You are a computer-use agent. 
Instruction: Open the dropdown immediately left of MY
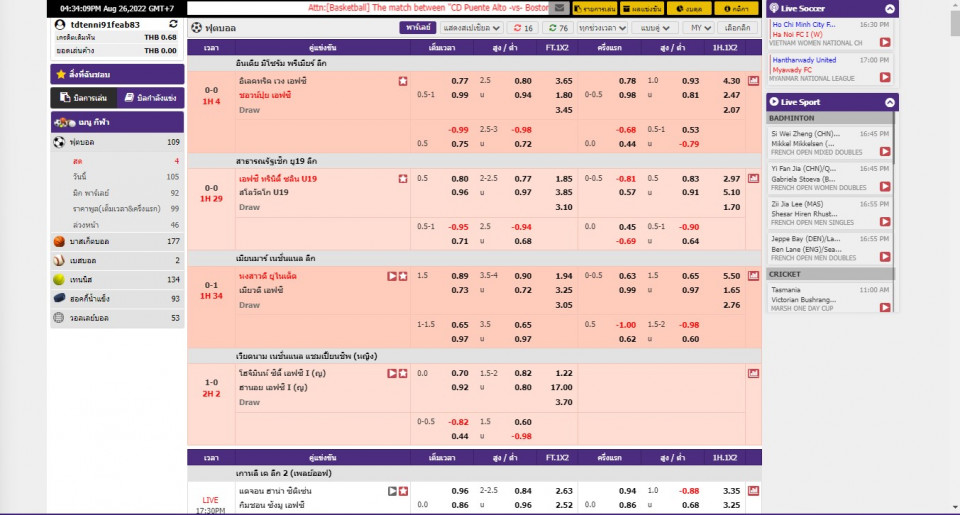coord(655,28)
